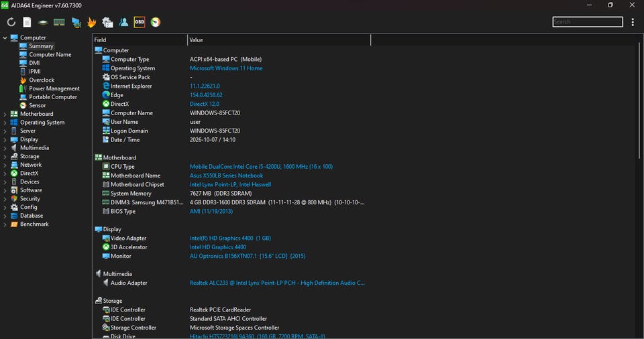
Task: Expand the Multimedia tree node
Action: [5, 148]
